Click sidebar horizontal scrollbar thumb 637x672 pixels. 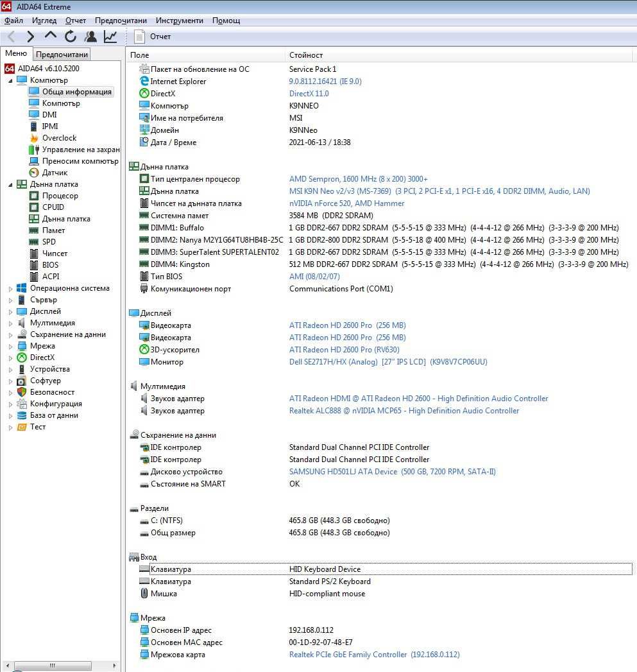[53, 666]
